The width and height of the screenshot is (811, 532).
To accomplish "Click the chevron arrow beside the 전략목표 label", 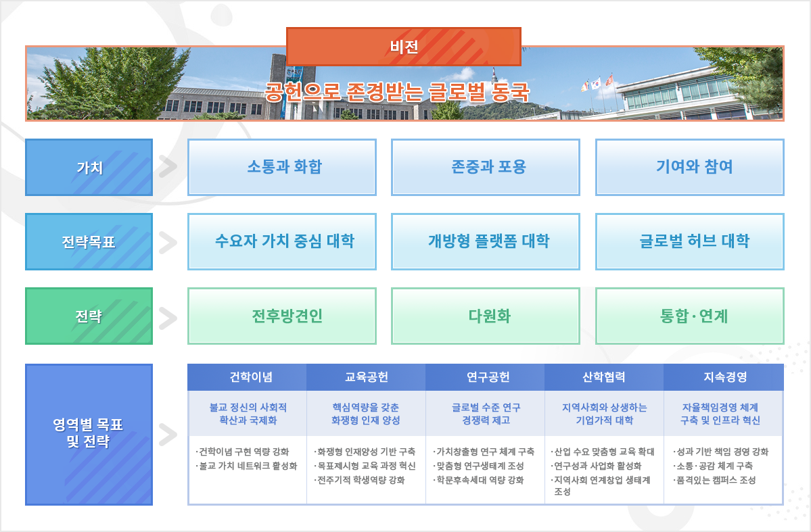I will (168, 242).
